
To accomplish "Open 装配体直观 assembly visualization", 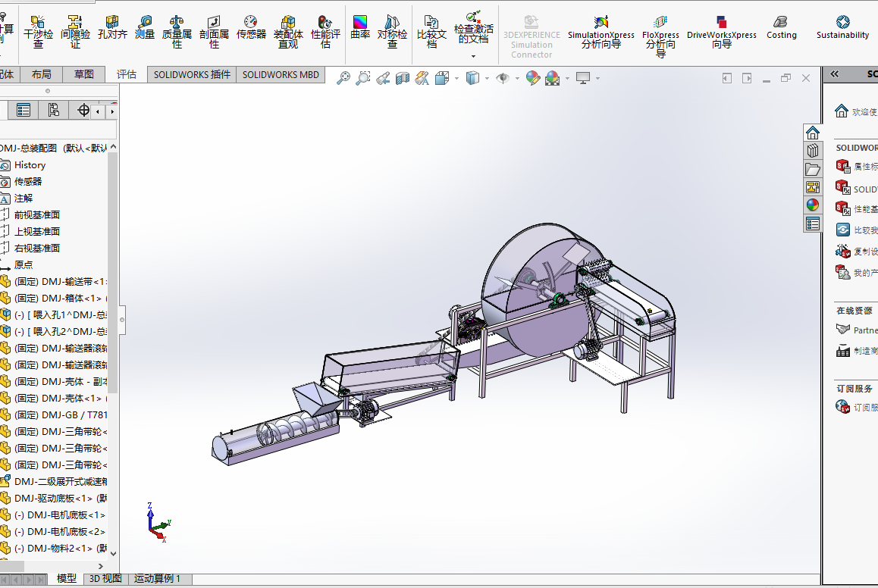I will 288,32.
